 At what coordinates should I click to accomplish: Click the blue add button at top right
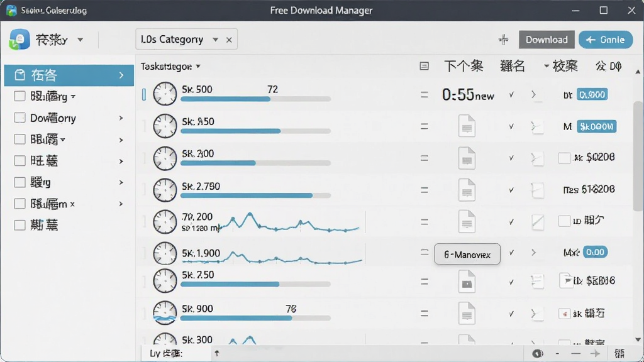click(606, 40)
